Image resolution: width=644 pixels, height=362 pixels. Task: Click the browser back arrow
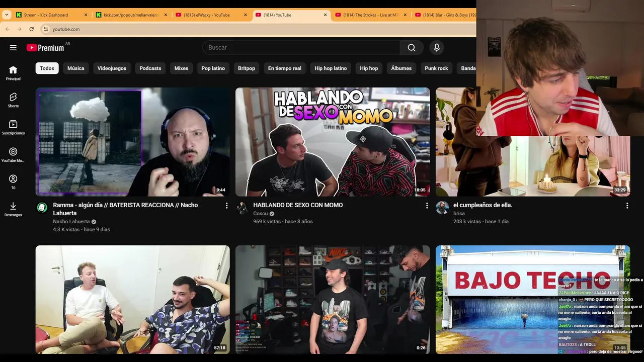[x=8, y=29]
